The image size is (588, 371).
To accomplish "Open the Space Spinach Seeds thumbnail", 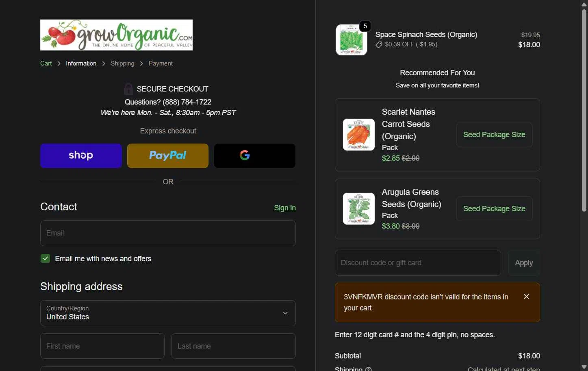I will coord(351,40).
